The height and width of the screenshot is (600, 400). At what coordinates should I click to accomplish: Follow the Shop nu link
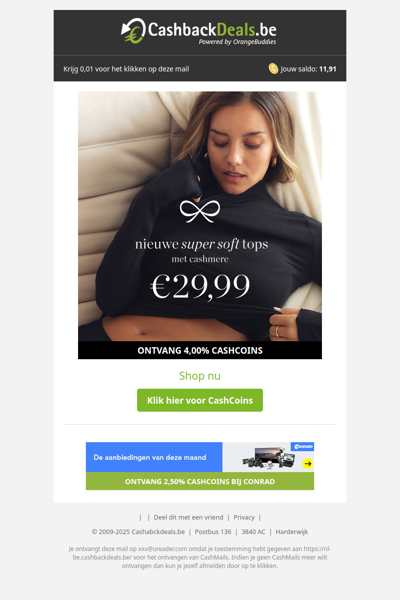pos(200,376)
